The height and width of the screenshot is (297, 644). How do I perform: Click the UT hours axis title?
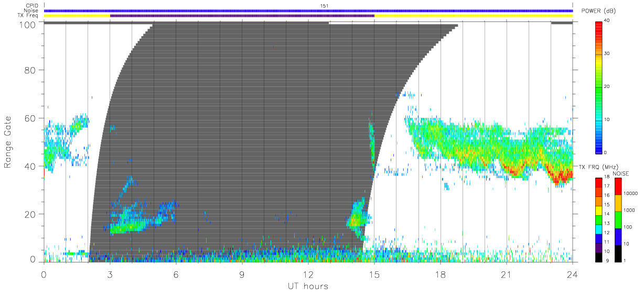coord(308,286)
